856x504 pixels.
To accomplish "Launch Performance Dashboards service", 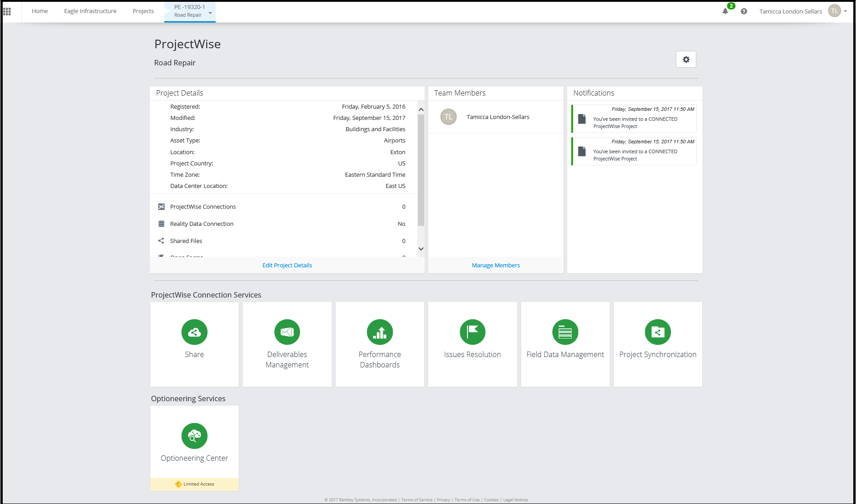I will (x=379, y=332).
